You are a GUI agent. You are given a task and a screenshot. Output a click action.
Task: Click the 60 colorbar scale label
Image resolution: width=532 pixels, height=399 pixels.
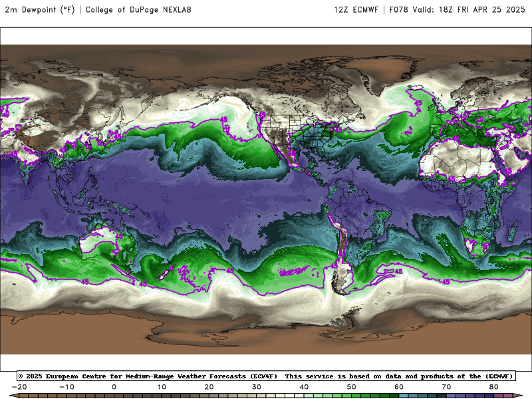click(399, 387)
